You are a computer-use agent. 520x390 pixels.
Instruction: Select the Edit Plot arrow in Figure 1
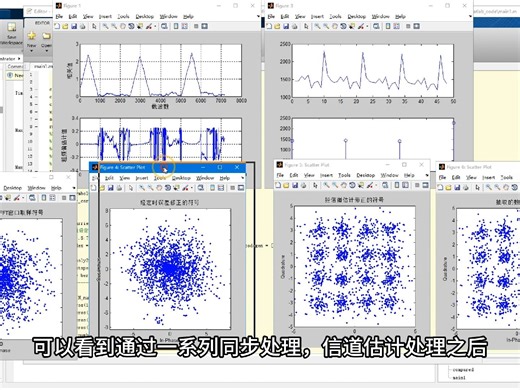coord(94,26)
